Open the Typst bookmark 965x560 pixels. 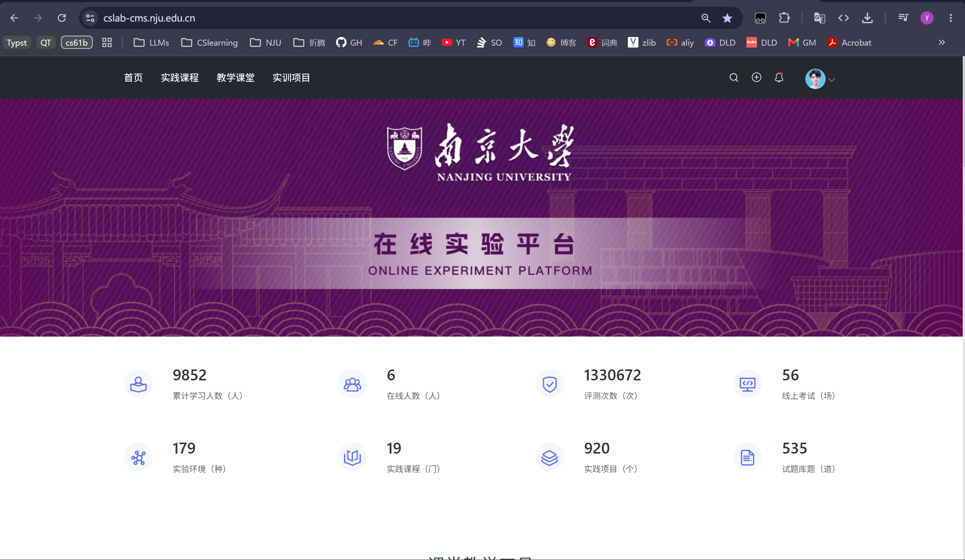tap(17, 43)
